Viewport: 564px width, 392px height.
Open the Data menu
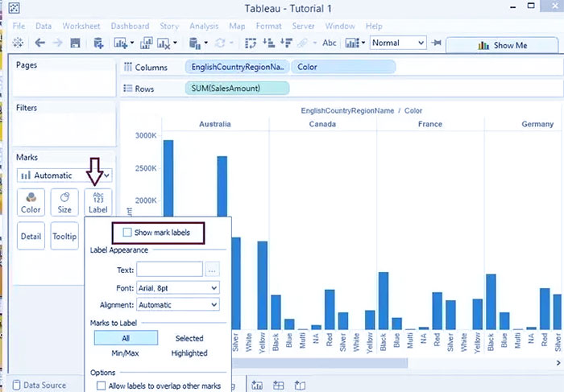point(44,26)
